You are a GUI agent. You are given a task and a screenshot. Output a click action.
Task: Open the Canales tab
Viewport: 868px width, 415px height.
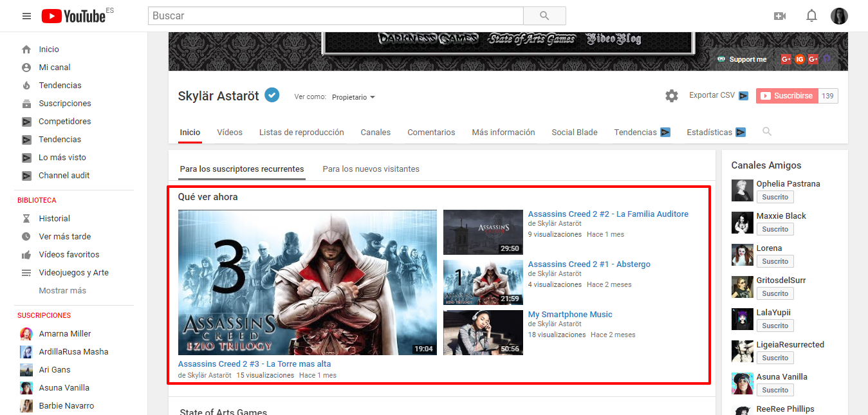coord(376,132)
